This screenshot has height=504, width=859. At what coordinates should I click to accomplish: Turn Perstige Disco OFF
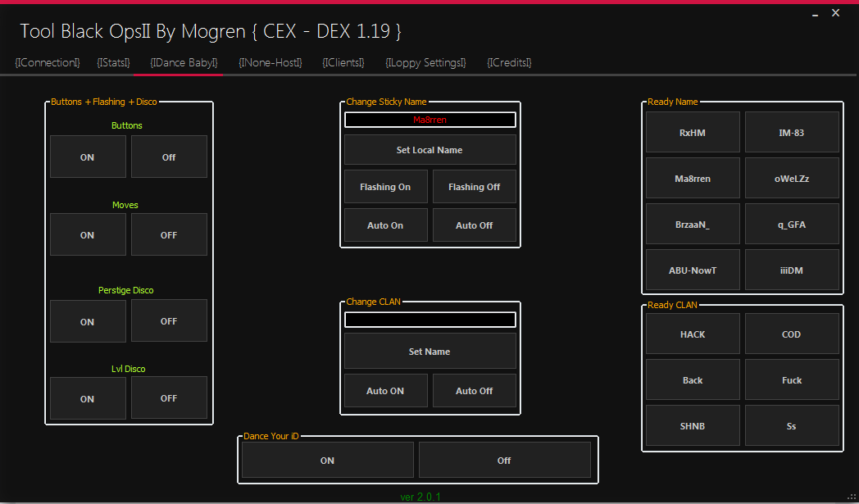(169, 321)
